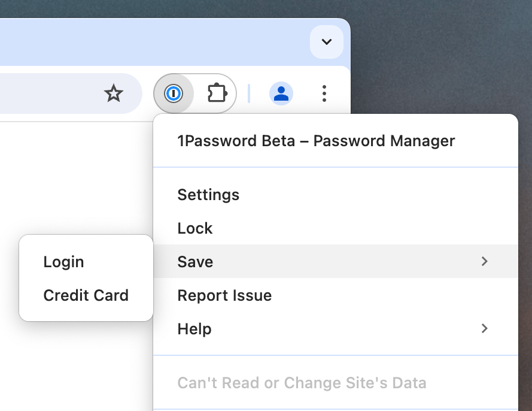
Task: Click the Can't Read or Change Site's Data row
Action: tap(302, 383)
